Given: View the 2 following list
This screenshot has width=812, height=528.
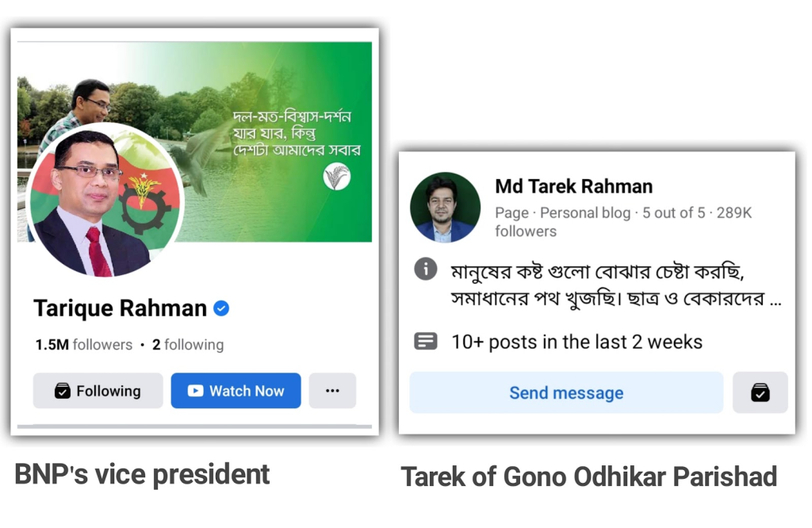Looking at the screenshot, I should click(188, 345).
